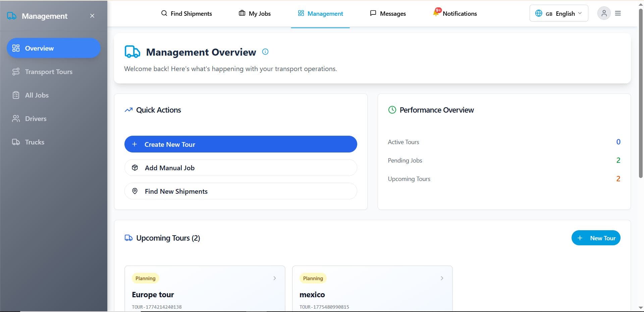
Task: Open the Messages tab
Action: click(388, 13)
